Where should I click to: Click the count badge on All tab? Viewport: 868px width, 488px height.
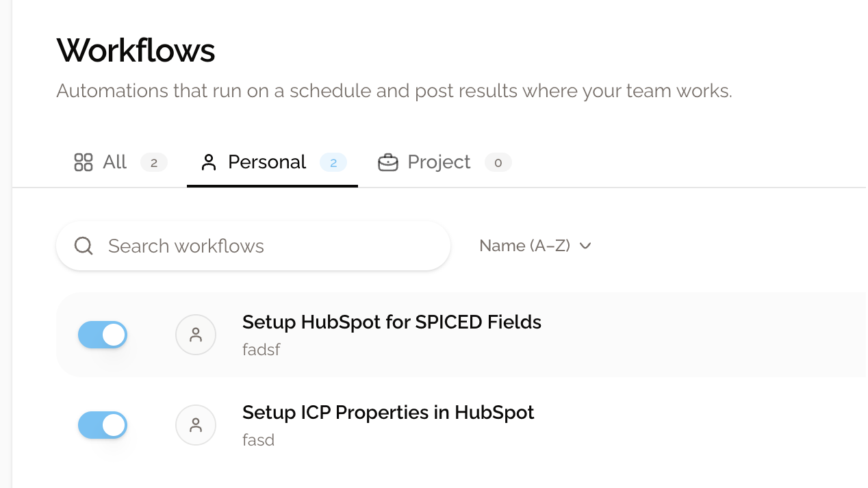pos(154,162)
